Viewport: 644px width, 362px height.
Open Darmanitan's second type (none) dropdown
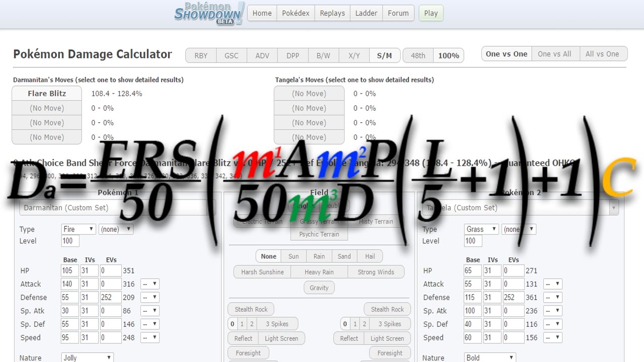pyautogui.click(x=116, y=229)
